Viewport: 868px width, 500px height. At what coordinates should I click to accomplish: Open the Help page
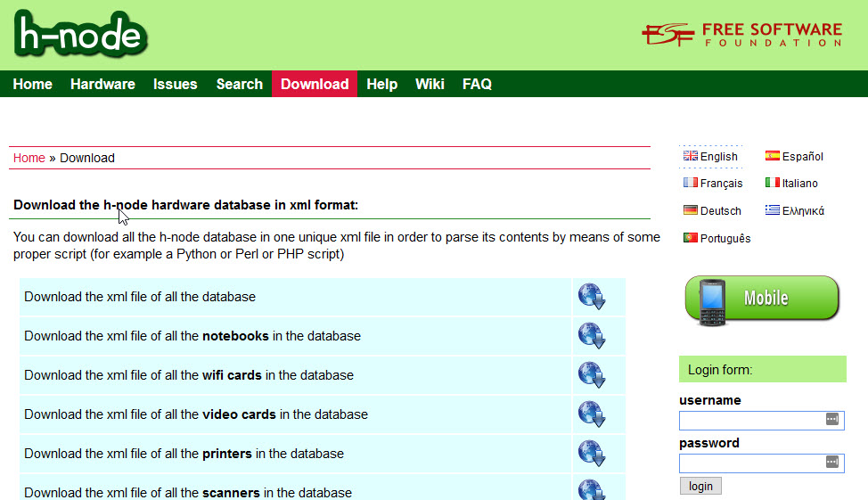pyautogui.click(x=382, y=84)
